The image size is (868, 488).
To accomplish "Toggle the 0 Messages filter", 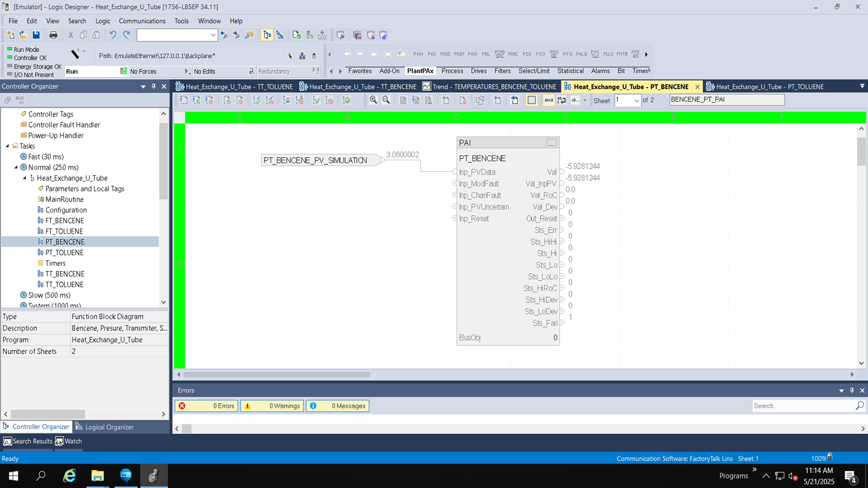I will tap(337, 406).
